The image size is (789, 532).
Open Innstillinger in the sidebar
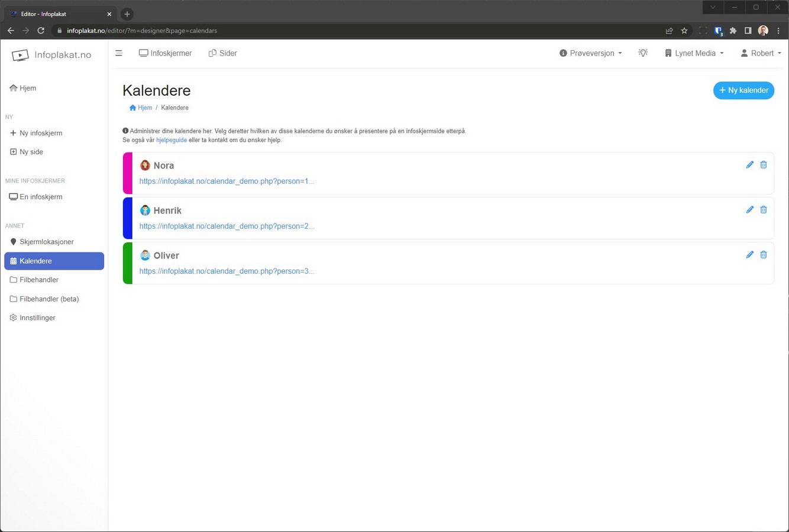[x=37, y=317]
